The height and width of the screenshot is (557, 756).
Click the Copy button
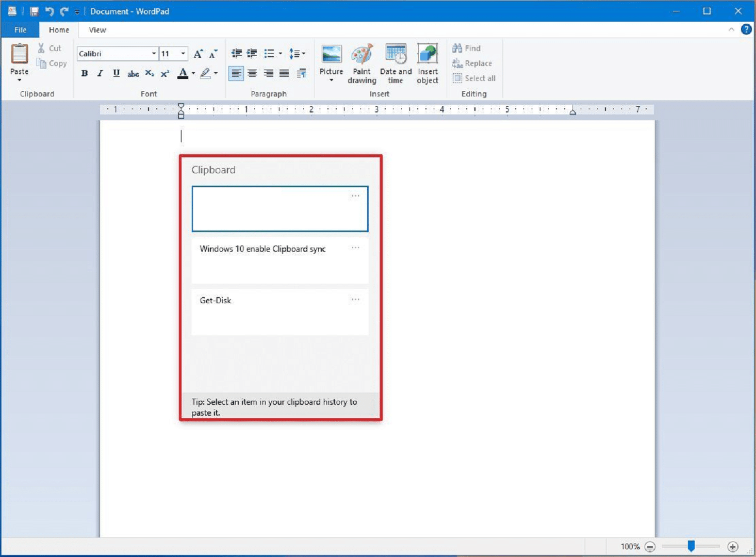tap(52, 63)
